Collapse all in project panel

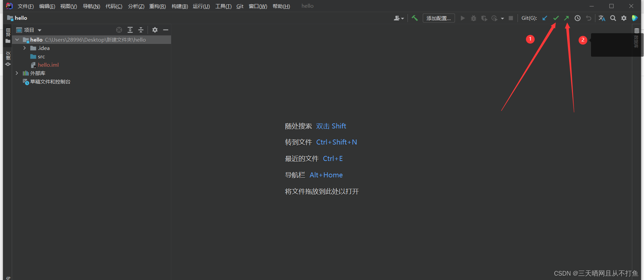tap(141, 30)
